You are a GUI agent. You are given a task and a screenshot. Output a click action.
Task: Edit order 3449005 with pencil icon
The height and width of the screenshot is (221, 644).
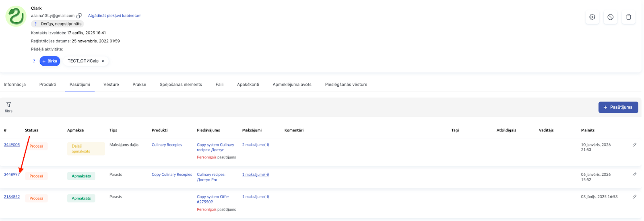tap(634, 145)
